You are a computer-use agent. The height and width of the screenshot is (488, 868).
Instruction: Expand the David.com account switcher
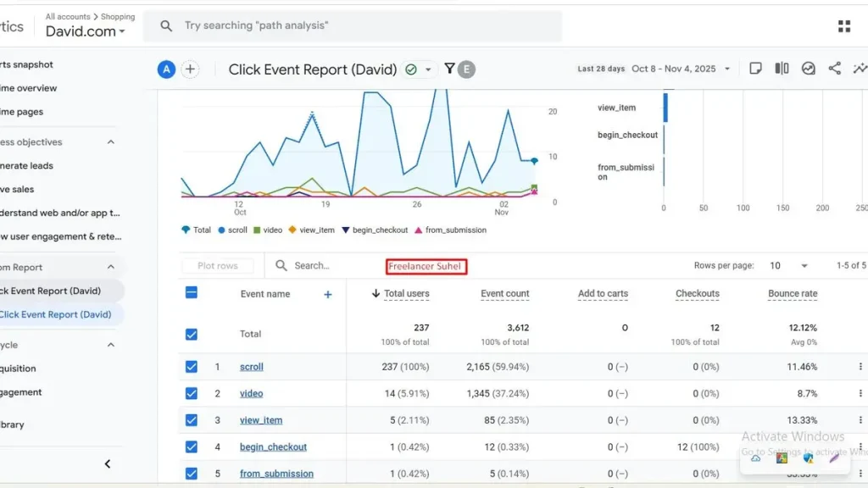pos(85,30)
